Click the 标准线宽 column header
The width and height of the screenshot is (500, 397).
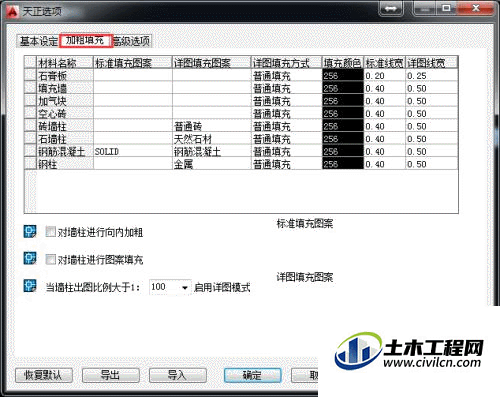[x=384, y=63]
